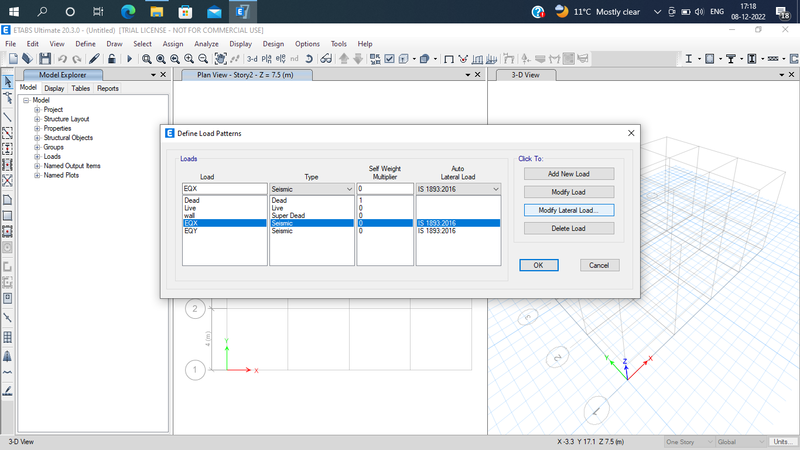Click the 3-D View tab
Screen dimensions: 800x450
pyautogui.click(x=525, y=75)
